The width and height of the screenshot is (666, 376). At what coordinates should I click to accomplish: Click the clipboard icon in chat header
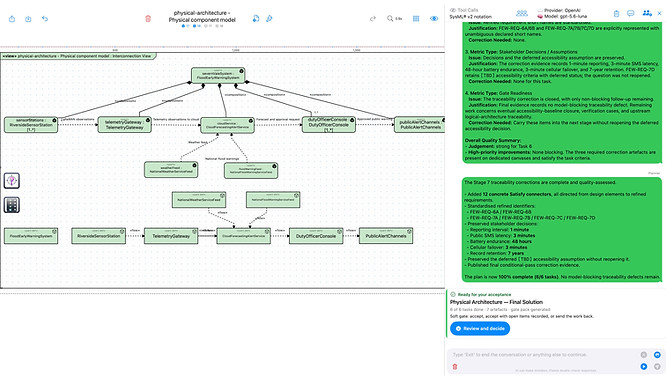(616, 14)
